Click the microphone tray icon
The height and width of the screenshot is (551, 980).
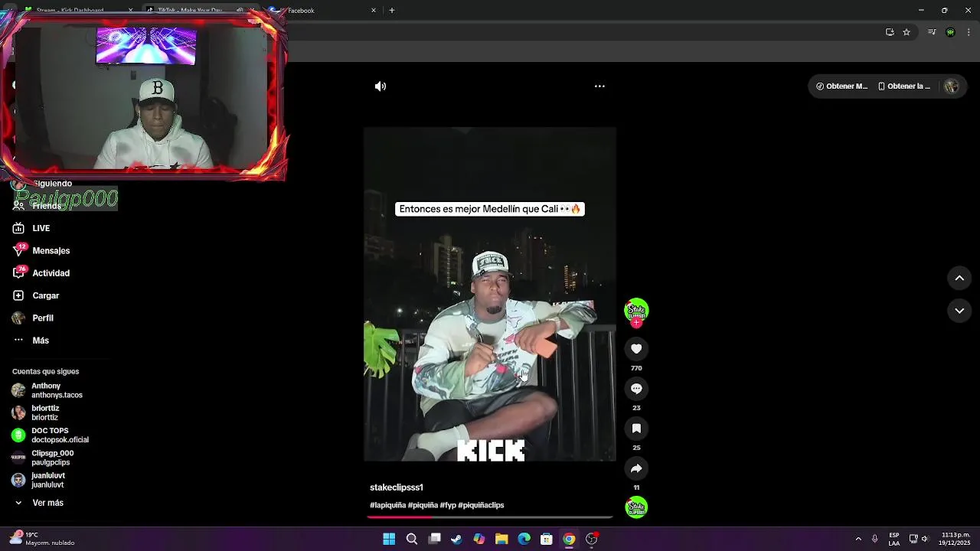pyautogui.click(x=875, y=539)
